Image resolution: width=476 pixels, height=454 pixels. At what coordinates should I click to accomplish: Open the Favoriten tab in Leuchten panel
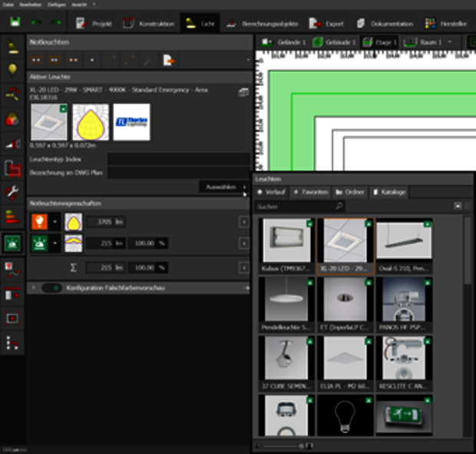(x=311, y=191)
